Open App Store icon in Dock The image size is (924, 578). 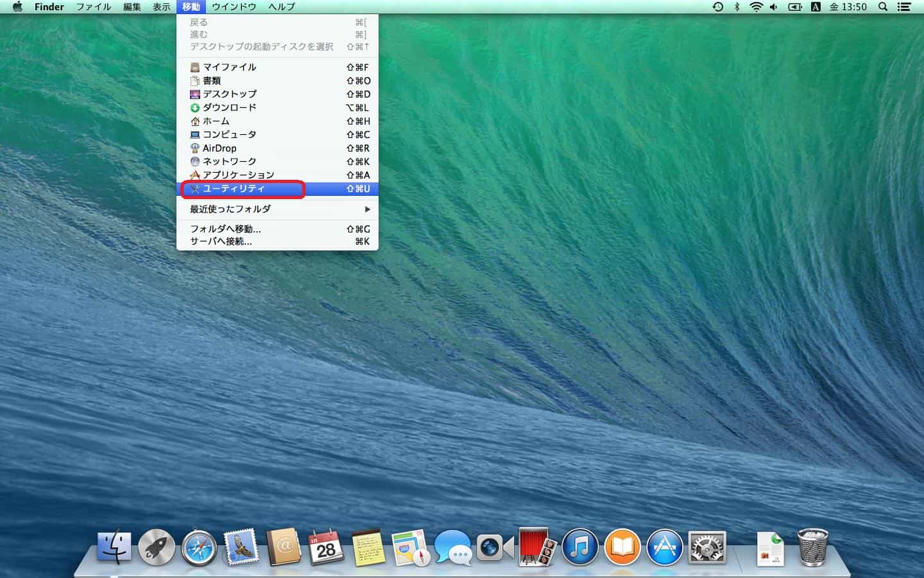[665, 548]
